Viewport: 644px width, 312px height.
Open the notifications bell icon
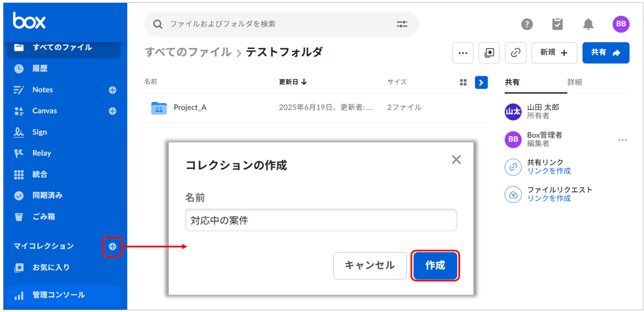pos(588,24)
